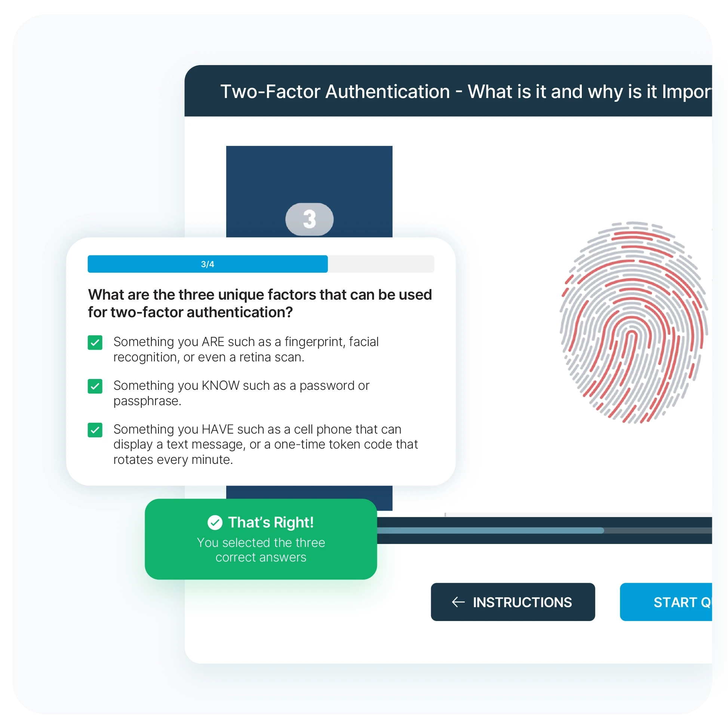Click the quiz question about three unique factors
The image size is (728, 728).
(260, 303)
